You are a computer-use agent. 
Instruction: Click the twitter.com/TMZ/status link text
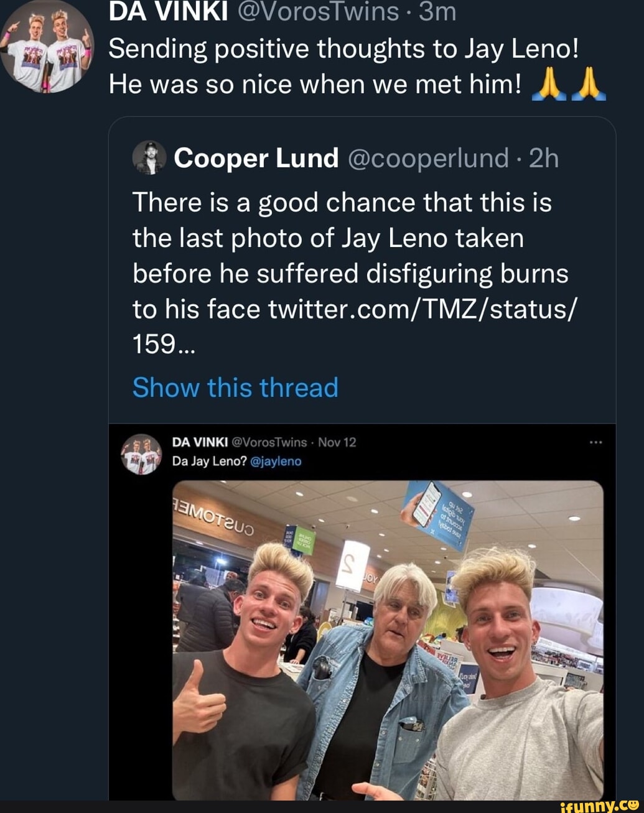[422, 309]
